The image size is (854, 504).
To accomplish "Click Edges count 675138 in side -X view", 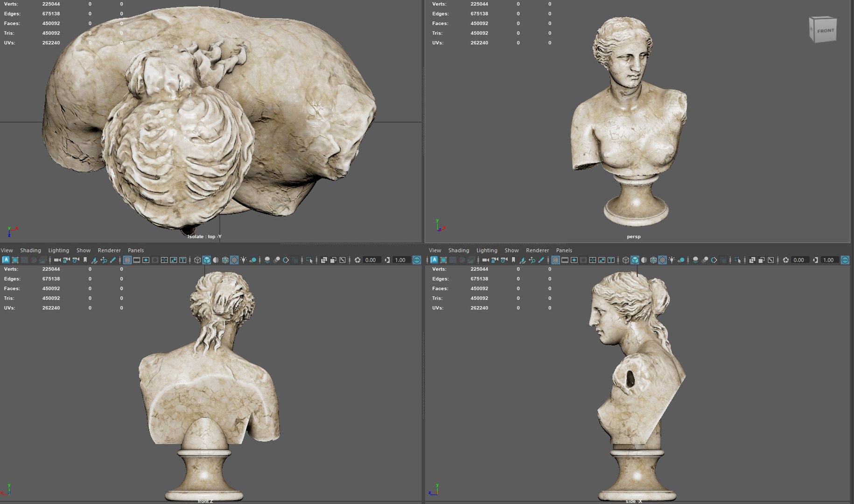I will tap(479, 279).
